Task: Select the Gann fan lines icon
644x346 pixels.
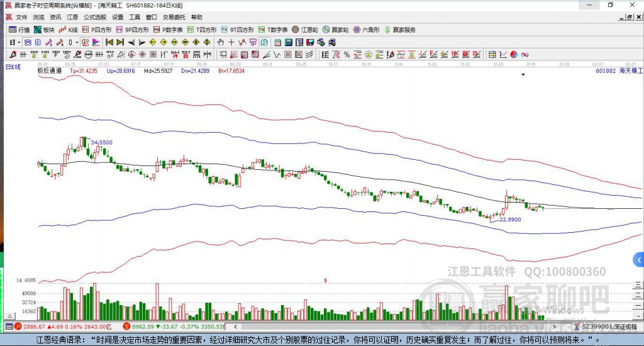Action: point(235,54)
